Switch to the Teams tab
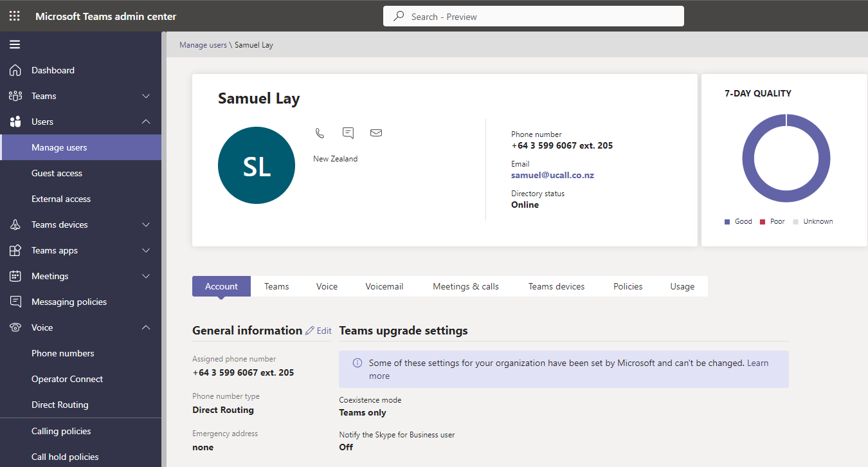Screen dimensions: 868x467 tap(276, 286)
